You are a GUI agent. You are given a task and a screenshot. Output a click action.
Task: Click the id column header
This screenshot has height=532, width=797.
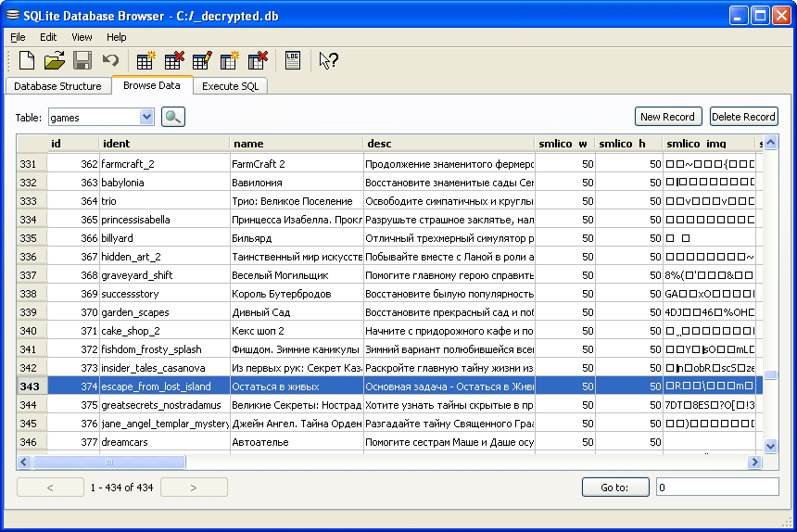click(72, 144)
